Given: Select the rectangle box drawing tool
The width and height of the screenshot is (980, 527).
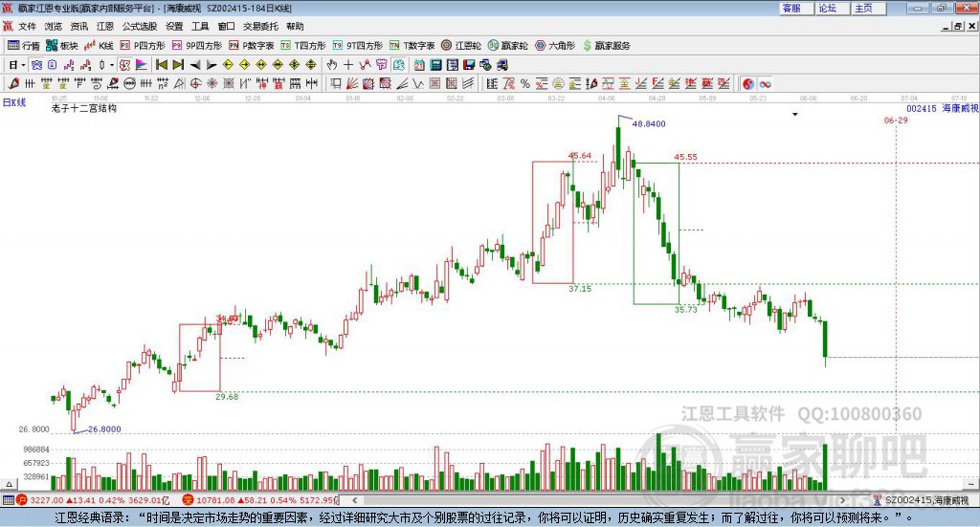Looking at the screenshot, I should [x=335, y=83].
